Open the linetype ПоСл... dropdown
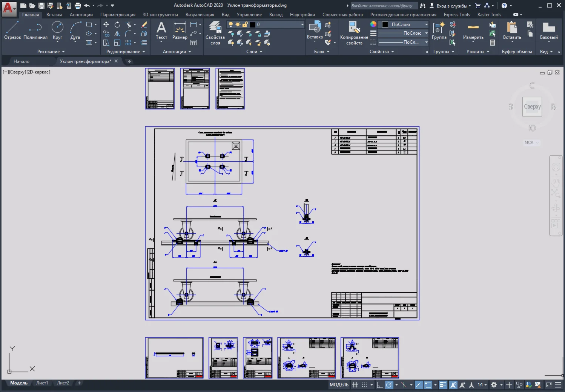 click(427, 42)
